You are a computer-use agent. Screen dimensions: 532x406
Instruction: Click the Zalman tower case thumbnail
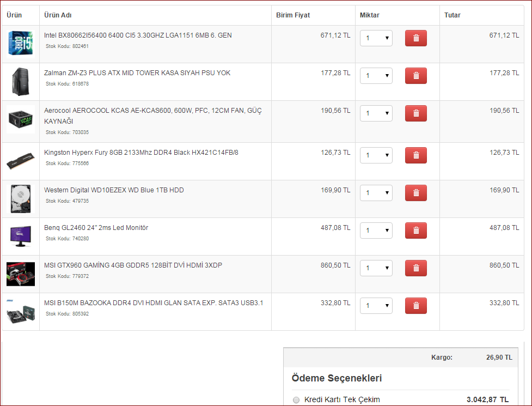(x=21, y=81)
